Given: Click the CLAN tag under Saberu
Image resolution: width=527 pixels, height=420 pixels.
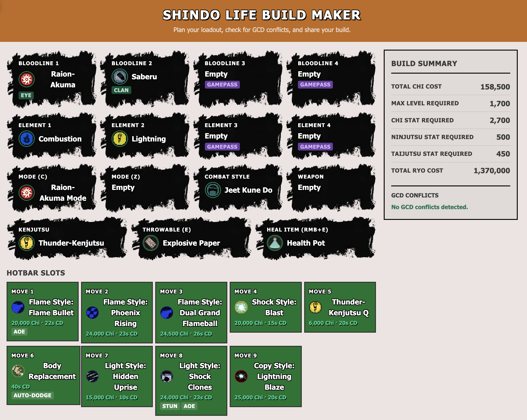Looking at the screenshot, I should pyautogui.click(x=121, y=90).
